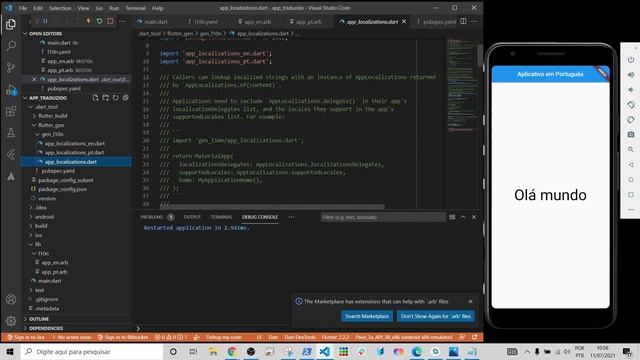This screenshot has height=360, width=640.
Task: Click emulator power button
Action: (631, 60)
